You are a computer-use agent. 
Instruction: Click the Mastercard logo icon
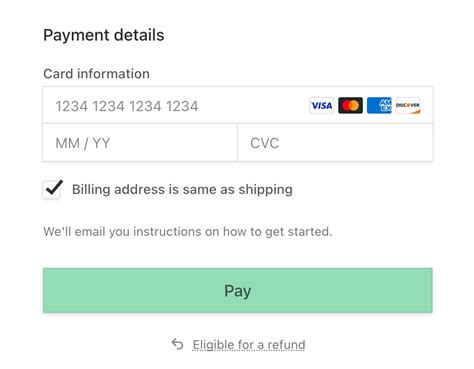click(350, 106)
